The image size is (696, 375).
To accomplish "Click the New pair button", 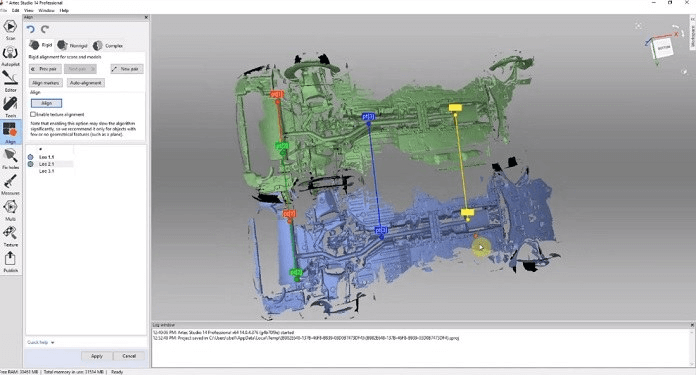I will [x=127, y=69].
